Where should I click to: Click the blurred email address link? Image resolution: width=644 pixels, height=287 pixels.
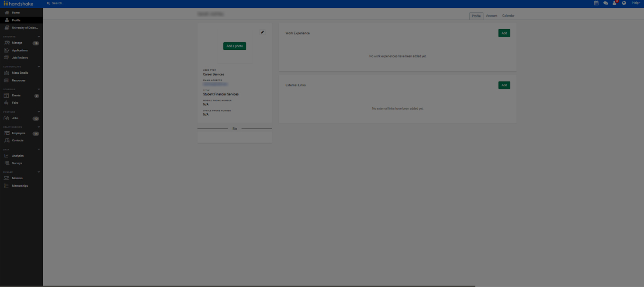coord(215,84)
